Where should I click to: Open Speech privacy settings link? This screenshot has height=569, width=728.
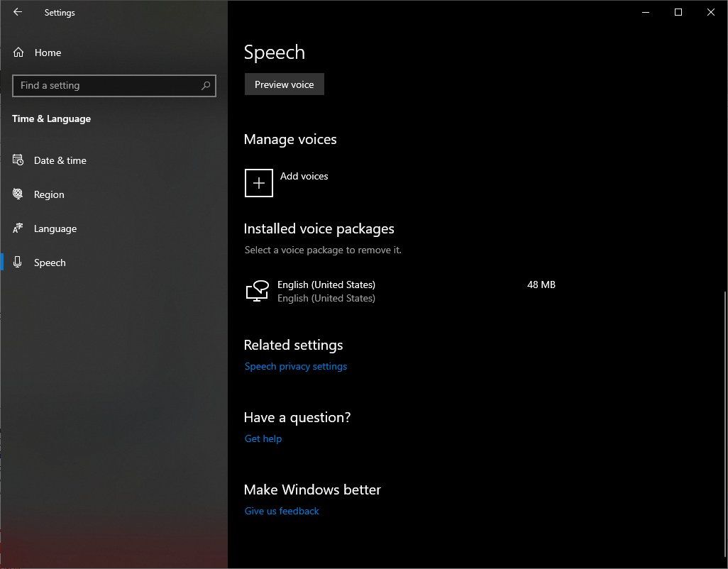click(296, 366)
